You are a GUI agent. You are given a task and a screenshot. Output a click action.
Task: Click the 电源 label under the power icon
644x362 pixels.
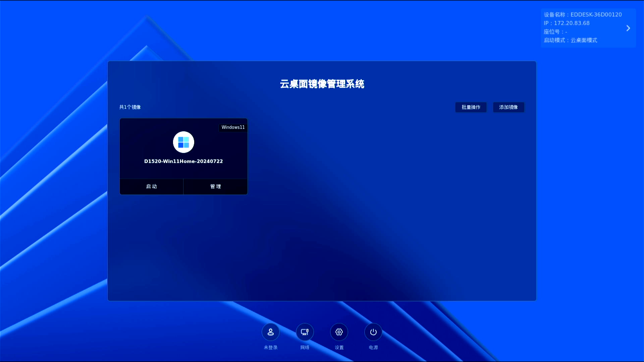[x=373, y=348]
